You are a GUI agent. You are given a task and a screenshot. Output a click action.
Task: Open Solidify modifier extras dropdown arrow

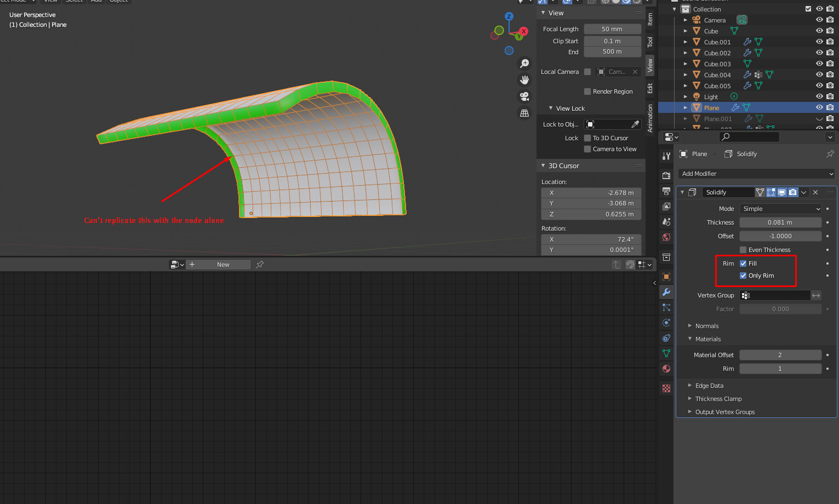804,192
